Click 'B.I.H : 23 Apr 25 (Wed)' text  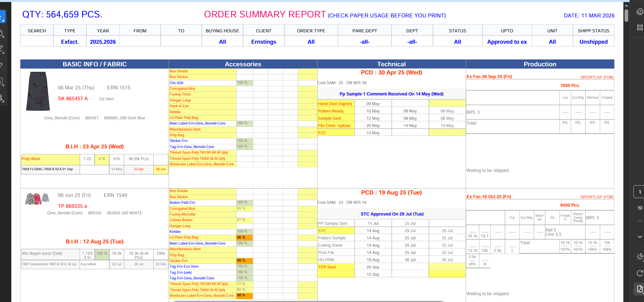[x=95, y=147]
